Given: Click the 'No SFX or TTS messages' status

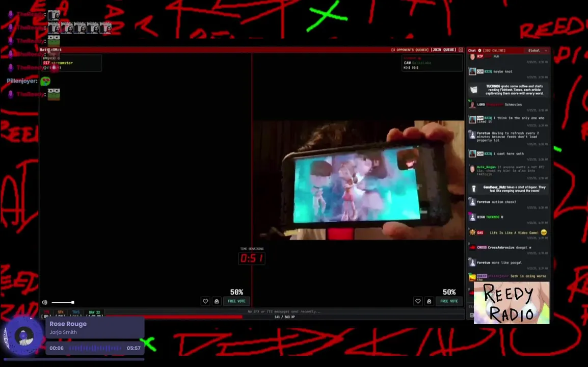Looking at the screenshot, I should 284,311.
